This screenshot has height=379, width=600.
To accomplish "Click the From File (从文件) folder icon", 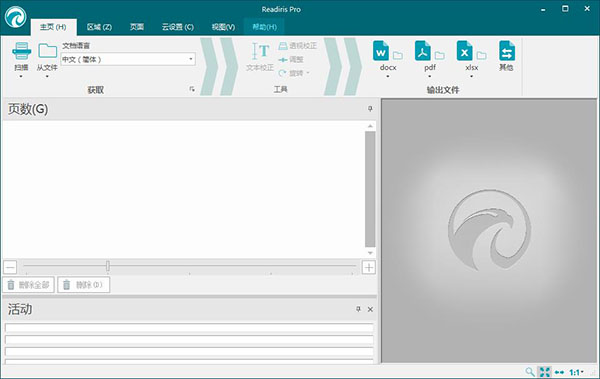I will [x=47, y=51].
